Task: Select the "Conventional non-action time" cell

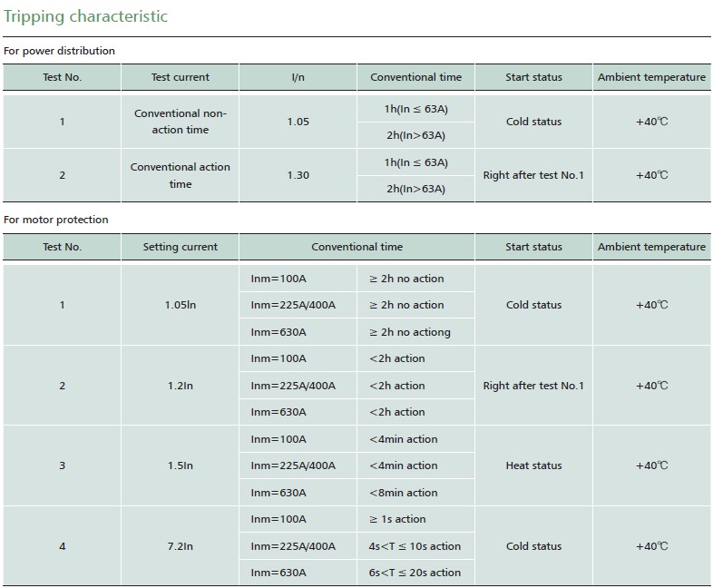Action: pyautogui.click(x=181, y=122)
